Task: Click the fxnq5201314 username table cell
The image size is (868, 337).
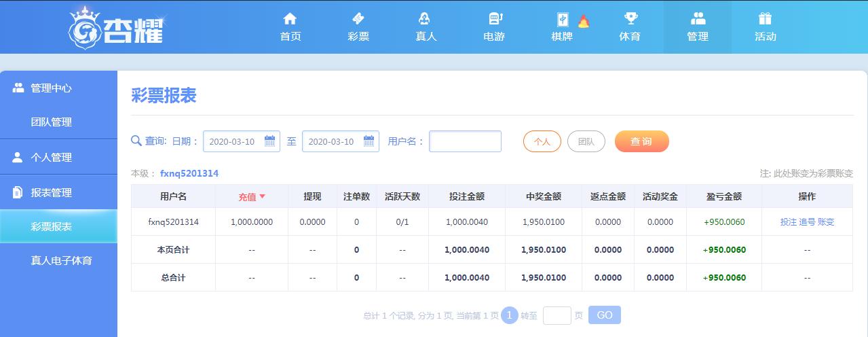Action: 173,221
